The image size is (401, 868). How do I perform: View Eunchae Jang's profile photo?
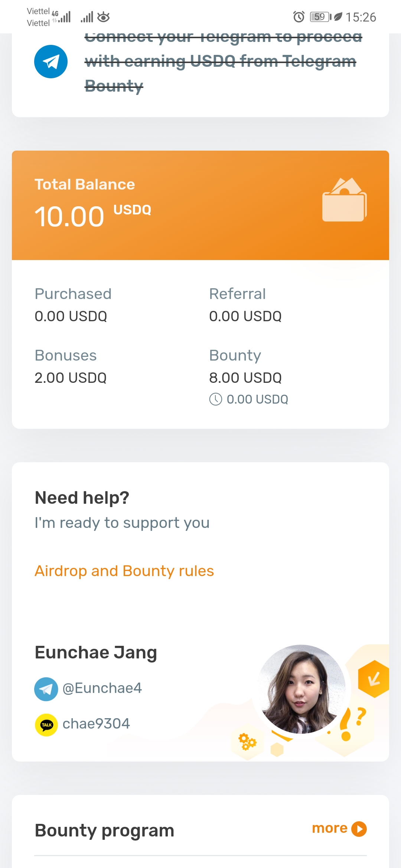(301, 689)
